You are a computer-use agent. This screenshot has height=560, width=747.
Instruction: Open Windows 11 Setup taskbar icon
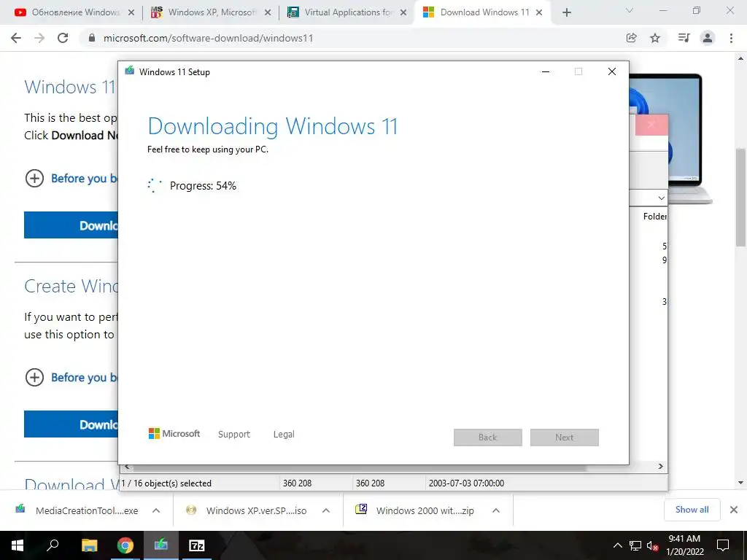point(161,545)
